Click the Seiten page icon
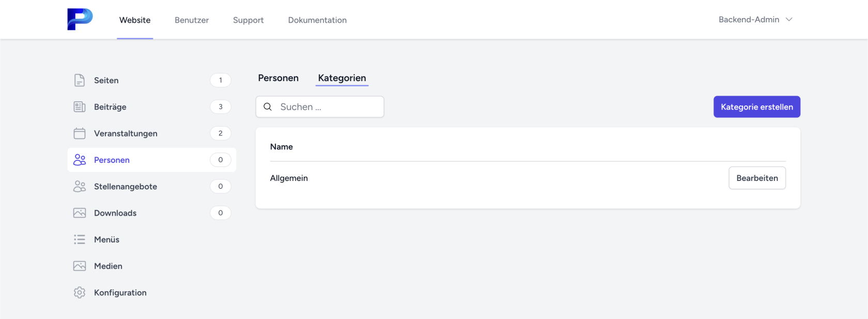Screen dimensions: 868x319 coord(80,80)
